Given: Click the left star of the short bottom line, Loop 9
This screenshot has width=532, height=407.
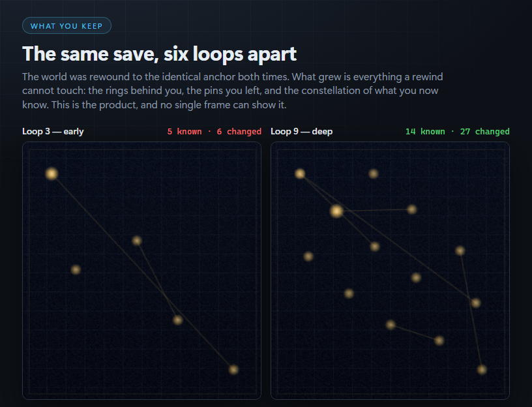Looking at the screenshot, I should click(391, 325).
